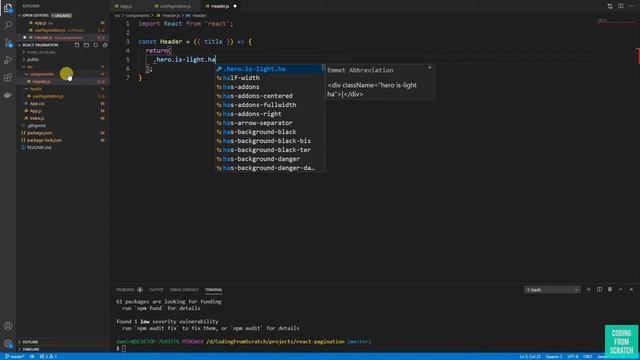Kill the terminal with trash icon
640x360 pixels.
pyautogui.click(x=610, y=289)
